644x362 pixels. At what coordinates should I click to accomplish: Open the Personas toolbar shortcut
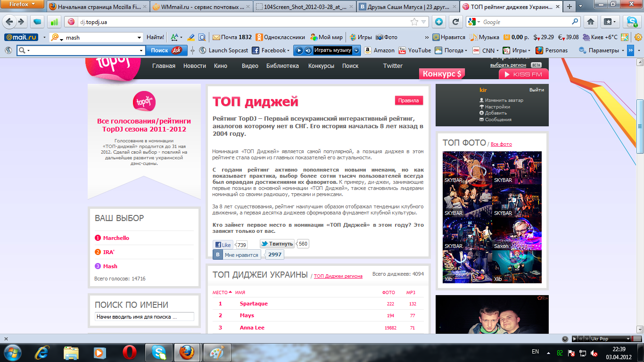552,50
